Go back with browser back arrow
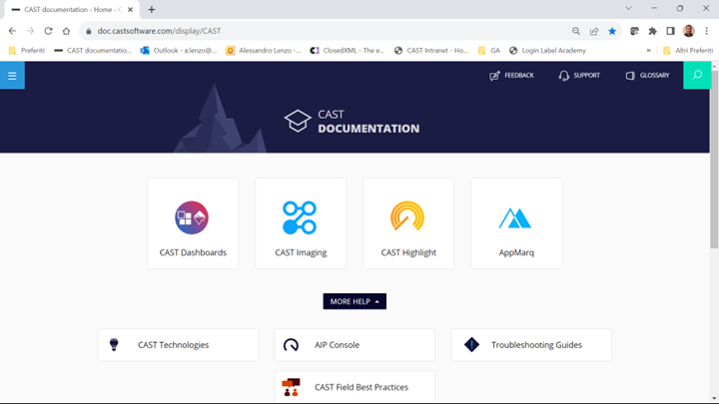Viewport: 719px width, 404px height. [12, 31]
